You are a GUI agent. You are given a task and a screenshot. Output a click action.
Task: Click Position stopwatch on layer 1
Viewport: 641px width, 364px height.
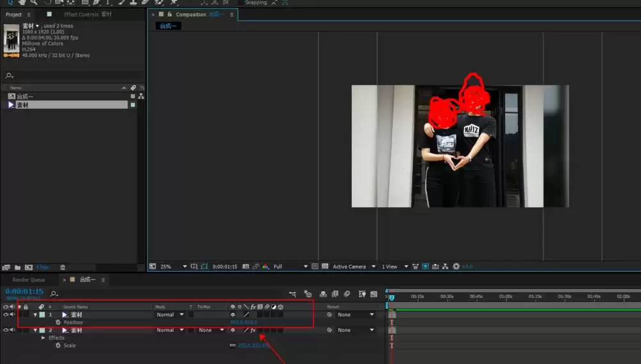click(x=58, y=322)
